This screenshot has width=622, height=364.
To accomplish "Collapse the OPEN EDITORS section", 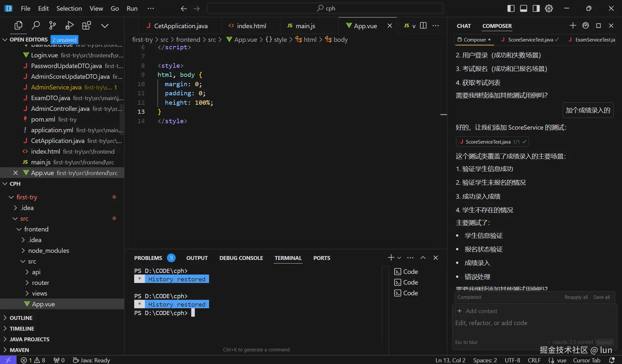I will tap(5, 40).
